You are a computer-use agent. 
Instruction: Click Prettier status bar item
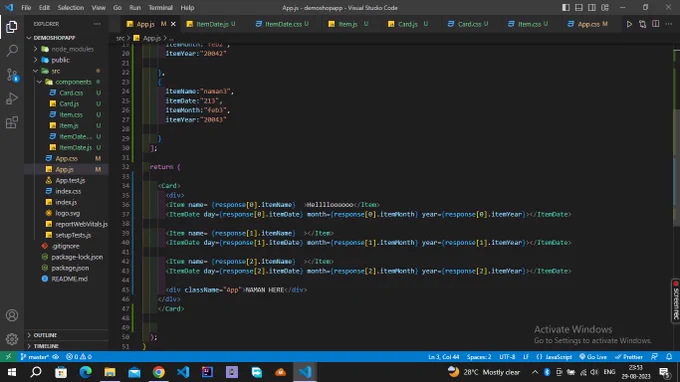(628, 357)
